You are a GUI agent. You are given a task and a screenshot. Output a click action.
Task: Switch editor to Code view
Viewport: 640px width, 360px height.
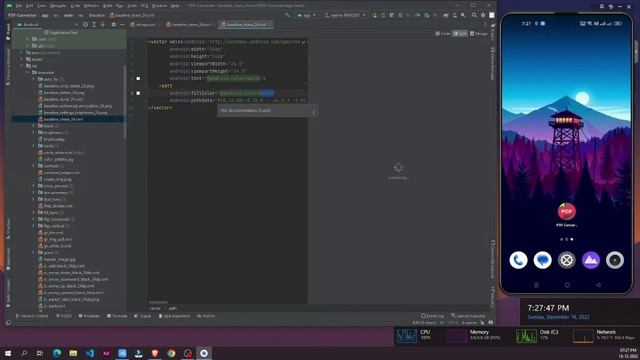pos(443,33)
